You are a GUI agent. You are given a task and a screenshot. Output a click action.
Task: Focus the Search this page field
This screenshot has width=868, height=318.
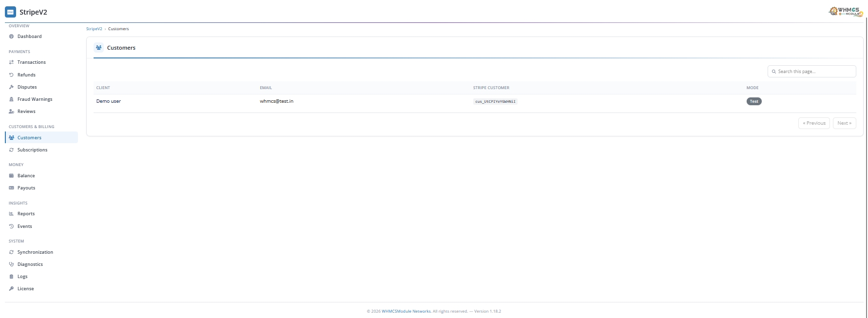(812, 72)
